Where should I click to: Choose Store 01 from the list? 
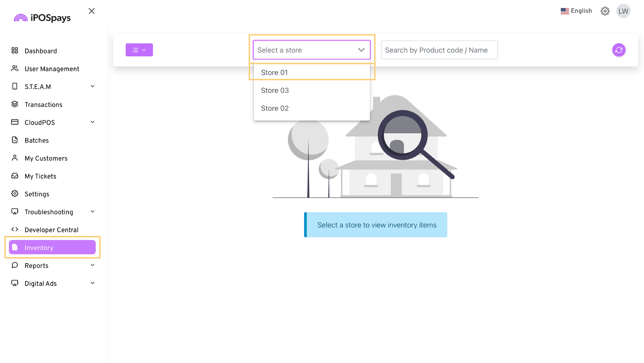274,72
